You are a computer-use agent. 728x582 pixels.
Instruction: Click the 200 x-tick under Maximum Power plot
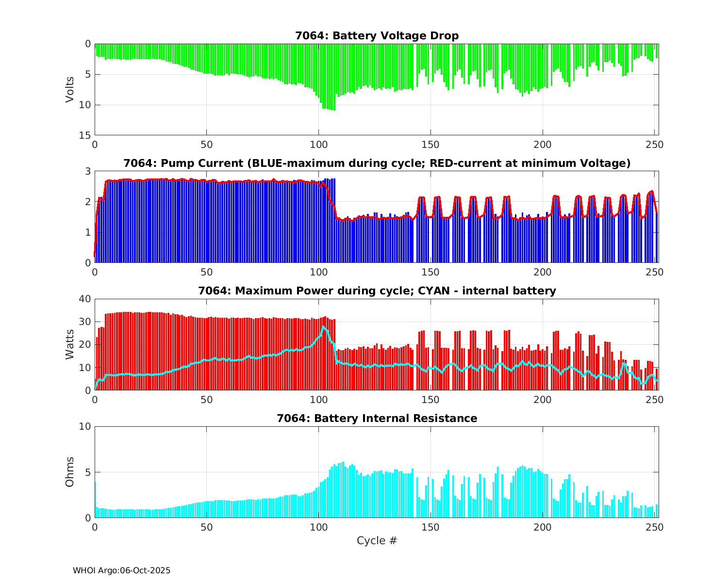tap(542, 400)
